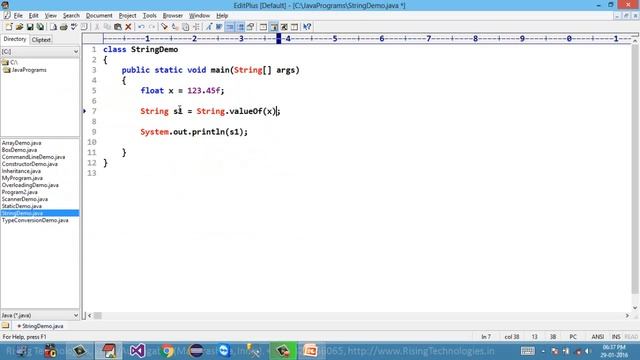Image resolution: width=640 pixels, height=360 pixels.
Task: Toggle the highlighted directory window toolbar button
Action: pos(274,27)
